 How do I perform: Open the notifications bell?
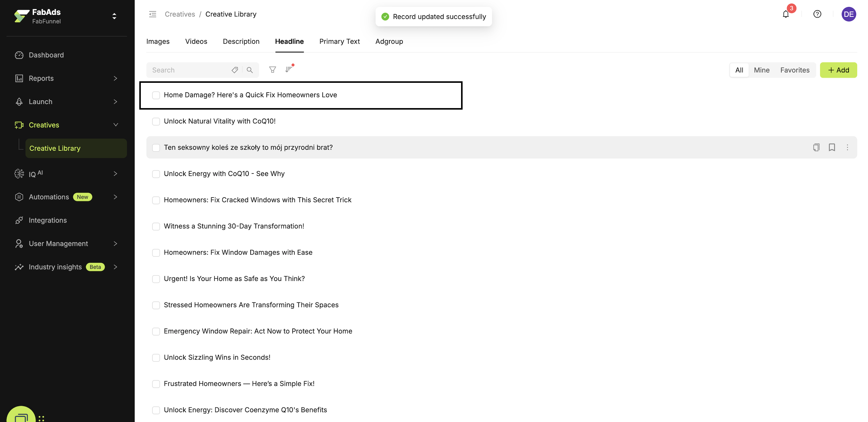point(786,14)
